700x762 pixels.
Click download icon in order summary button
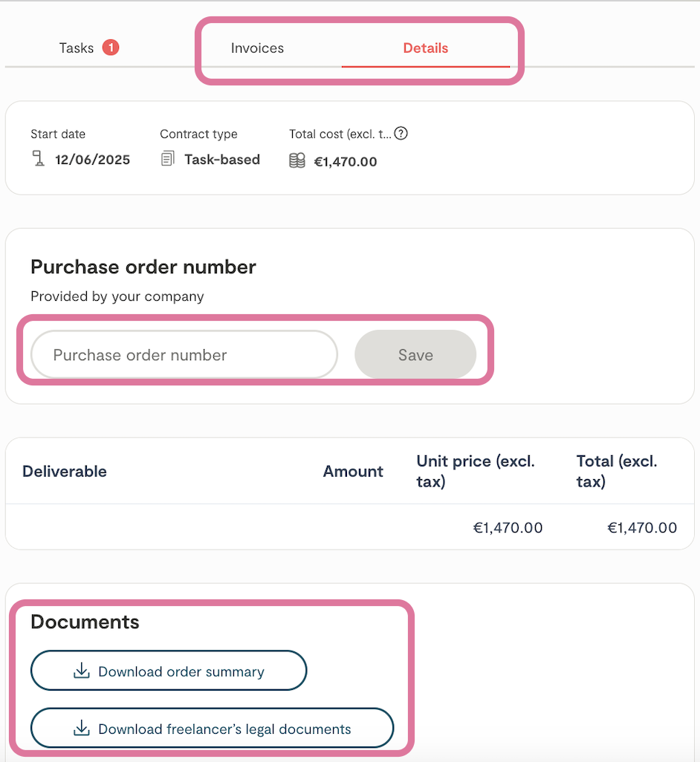(x=82, y=671)
